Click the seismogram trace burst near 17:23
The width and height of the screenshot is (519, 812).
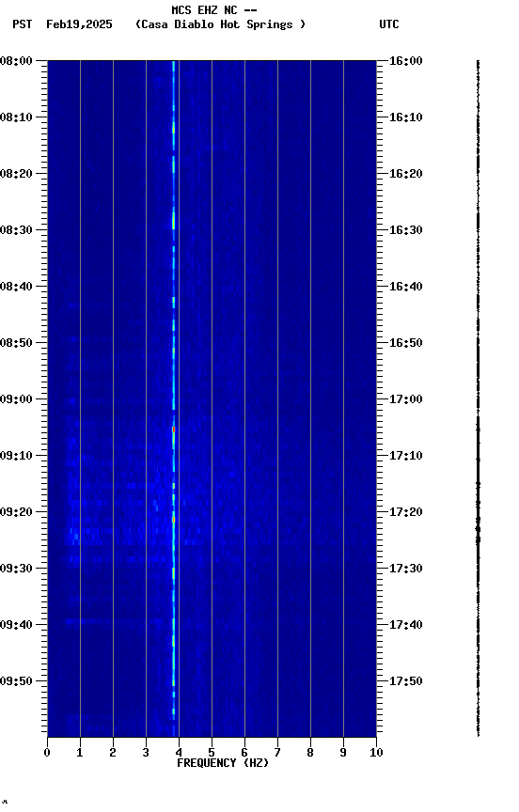pyautogui.click(x=478, y=534)
